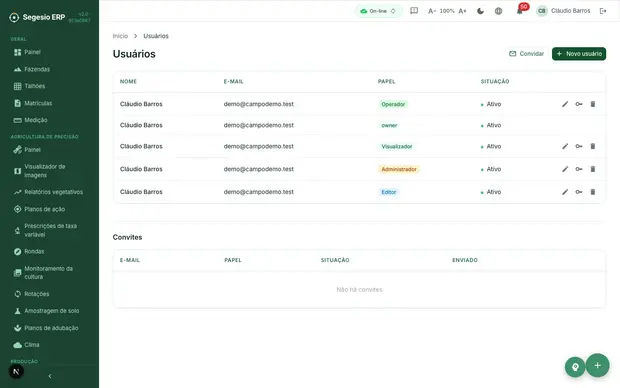
Task: Click the floating plus action button
Action: pos(597,365)
